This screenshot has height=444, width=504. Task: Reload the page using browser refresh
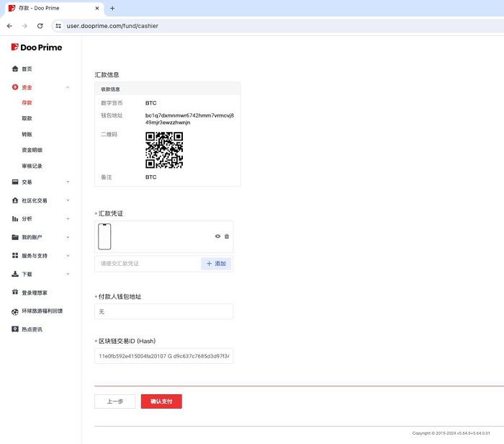[40, 26]
